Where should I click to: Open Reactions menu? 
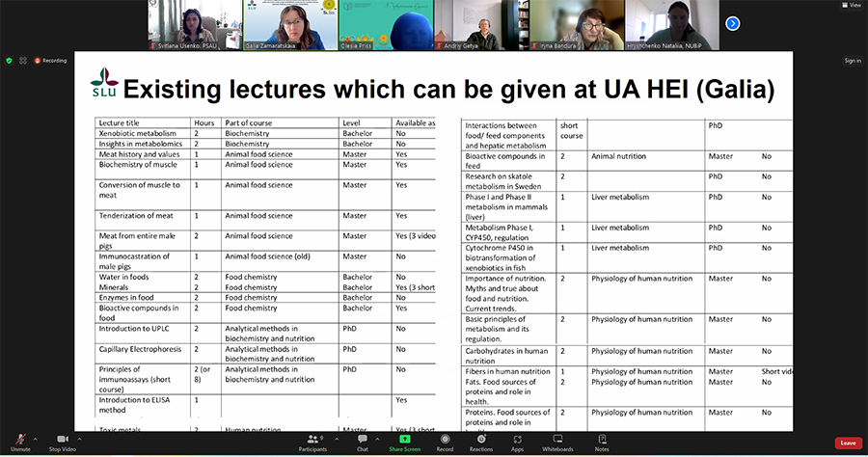481,443
